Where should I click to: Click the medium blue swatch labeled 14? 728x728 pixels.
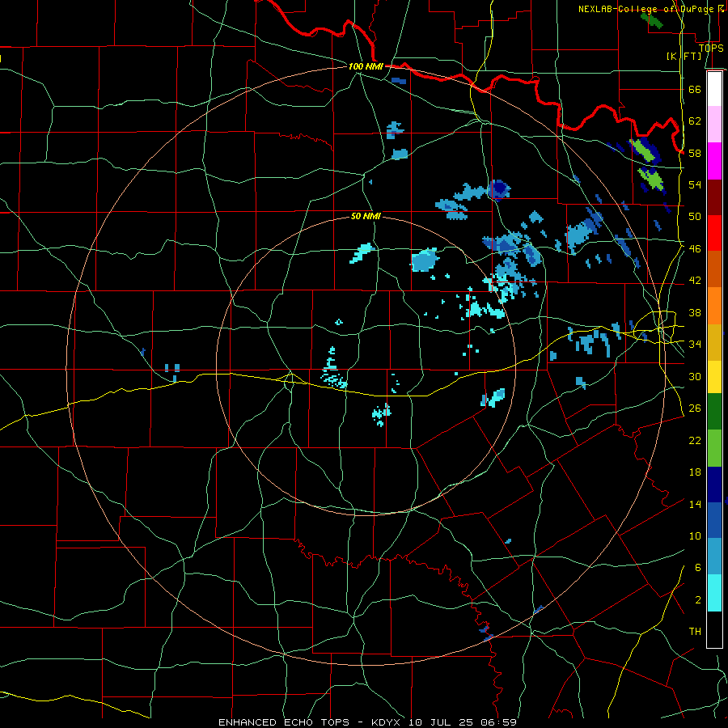coord(714,520)
